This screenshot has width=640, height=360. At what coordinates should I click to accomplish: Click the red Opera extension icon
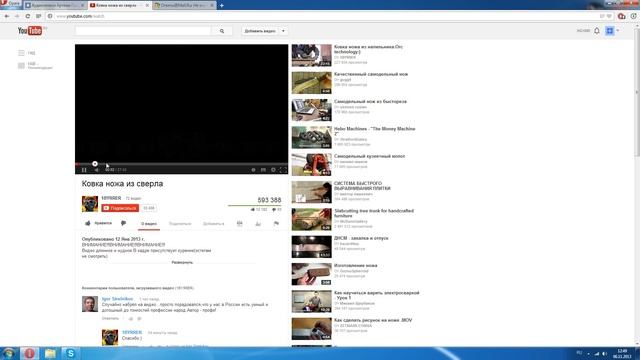[622, 16]
